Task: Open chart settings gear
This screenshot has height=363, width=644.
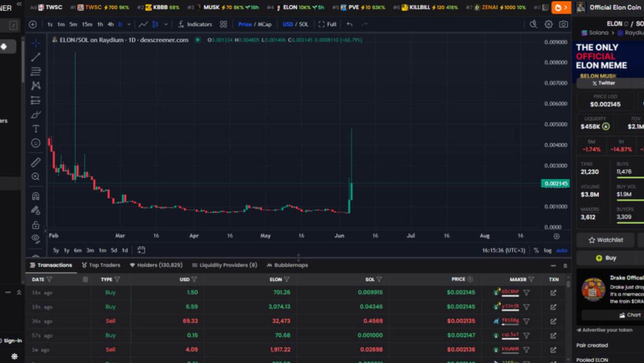Action: [548, 24]
